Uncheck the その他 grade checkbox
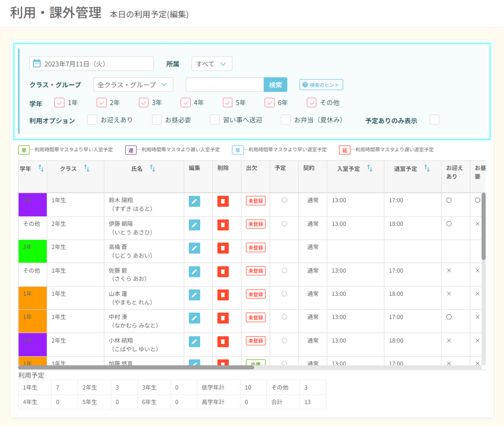 pos(312,103)
